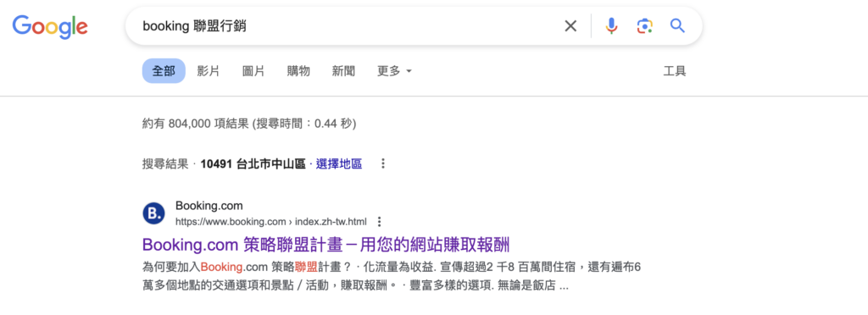Click the 選擇地區 link
This screenshot has width=868, height=315.
339,164
